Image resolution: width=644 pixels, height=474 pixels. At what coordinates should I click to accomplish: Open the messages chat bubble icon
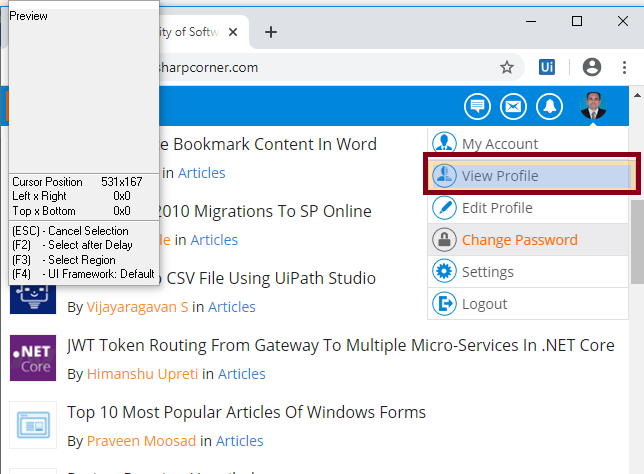pyautogui.click(x=477, y=105)
